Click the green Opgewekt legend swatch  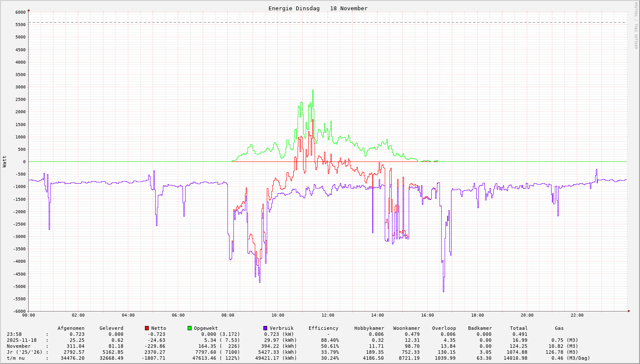tap(189, 328)
